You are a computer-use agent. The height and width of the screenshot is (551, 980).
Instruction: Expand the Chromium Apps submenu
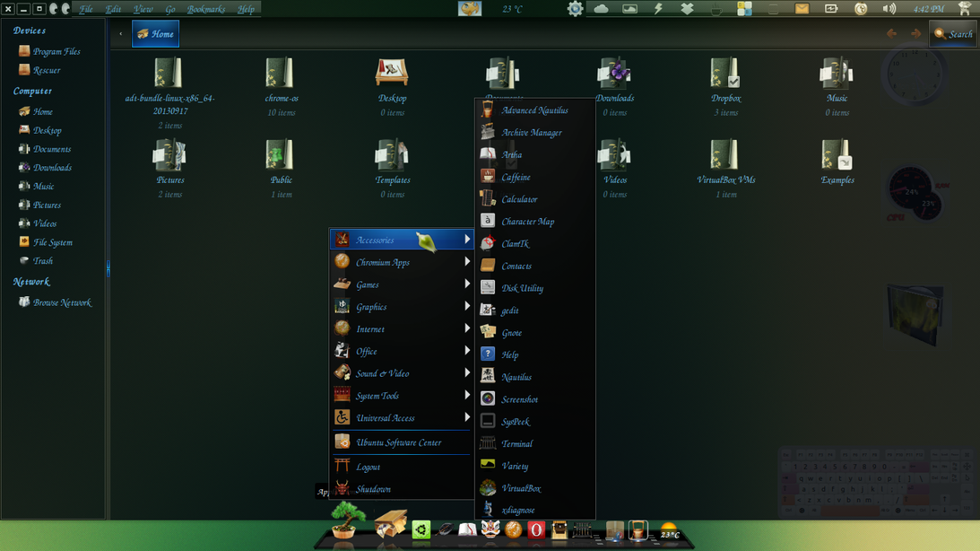tap(401, 262)
